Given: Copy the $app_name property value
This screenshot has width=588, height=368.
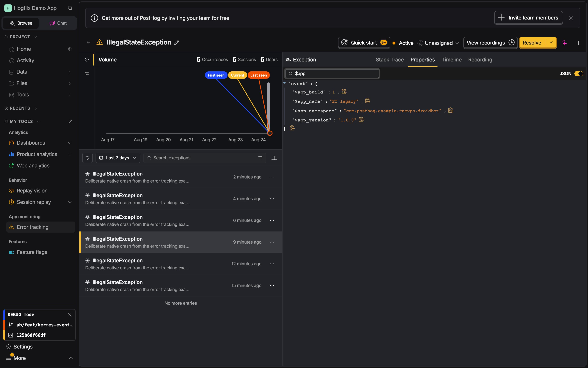Looking at the screenshot, I should [367, 101].
